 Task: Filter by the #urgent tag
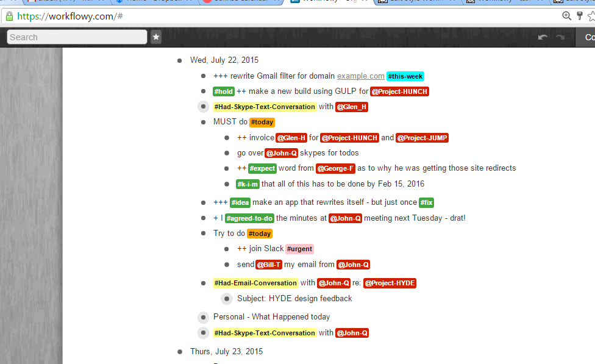(299, 249)
